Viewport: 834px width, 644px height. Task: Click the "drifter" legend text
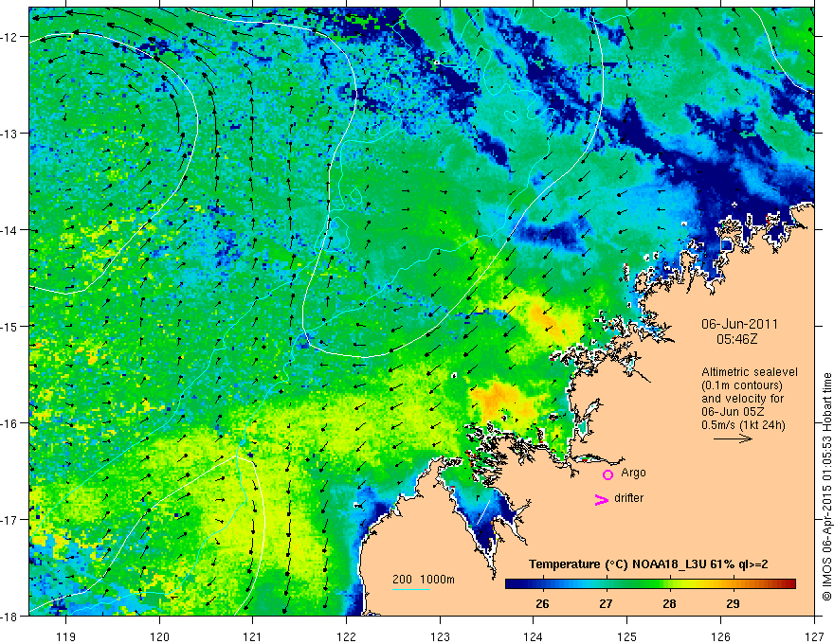point(628,498)
